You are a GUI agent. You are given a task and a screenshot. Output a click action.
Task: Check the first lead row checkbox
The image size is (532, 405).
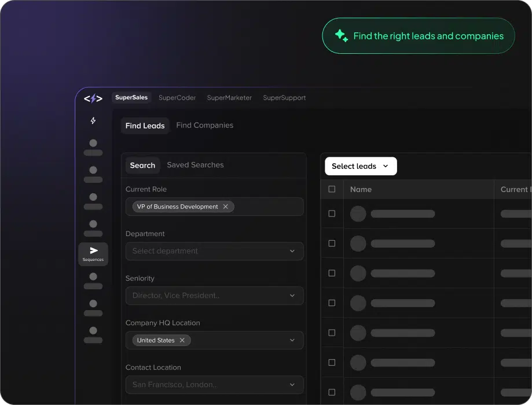click(x=332, y=213)
